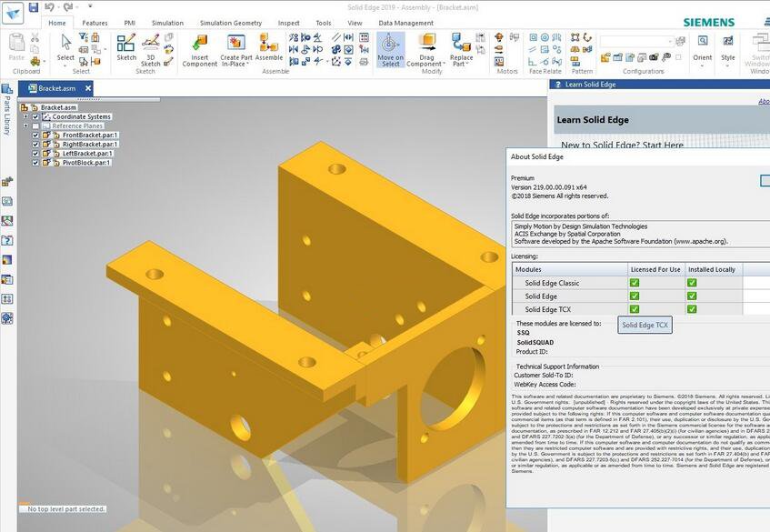Viewport: 770px width, 532px height.
Task: Open the Parts Library side tab
Action: (7, 109)
